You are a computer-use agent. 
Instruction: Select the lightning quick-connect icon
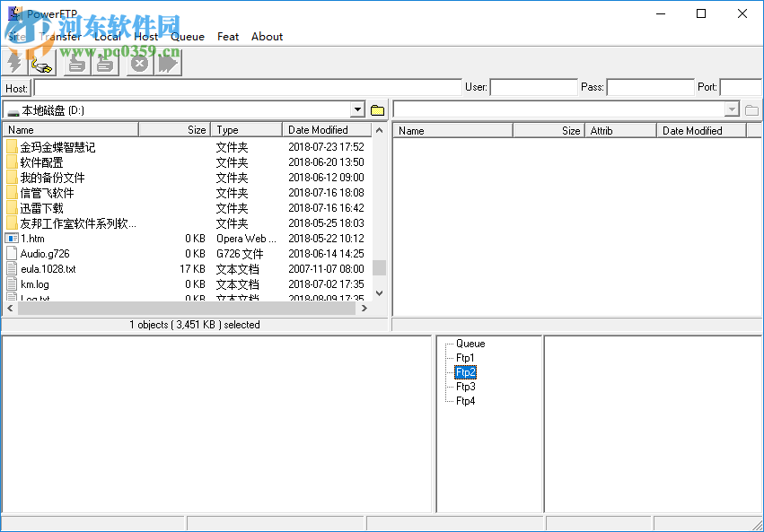tap(13, 63)
